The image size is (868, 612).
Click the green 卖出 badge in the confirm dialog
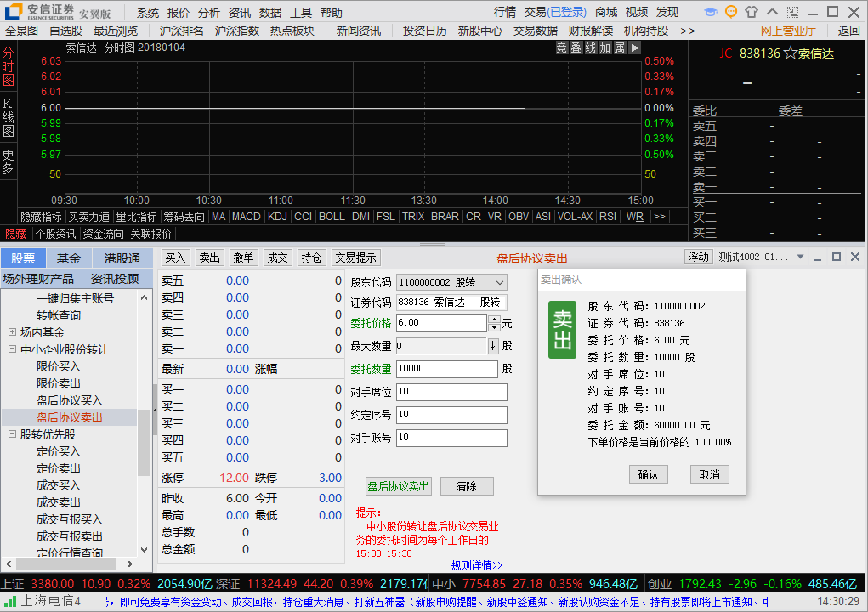[562, 330]
